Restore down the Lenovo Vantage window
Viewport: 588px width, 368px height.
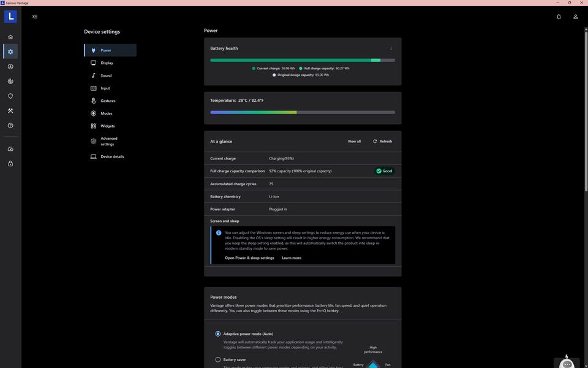569,2
